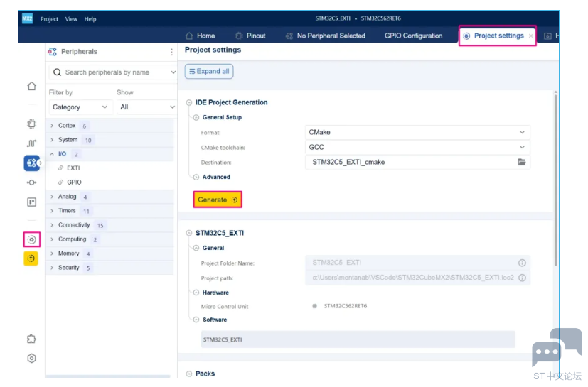Open the clock waveform sidebar icon
The height and width of the screenshot is (387, 588).
pos(32,143)
